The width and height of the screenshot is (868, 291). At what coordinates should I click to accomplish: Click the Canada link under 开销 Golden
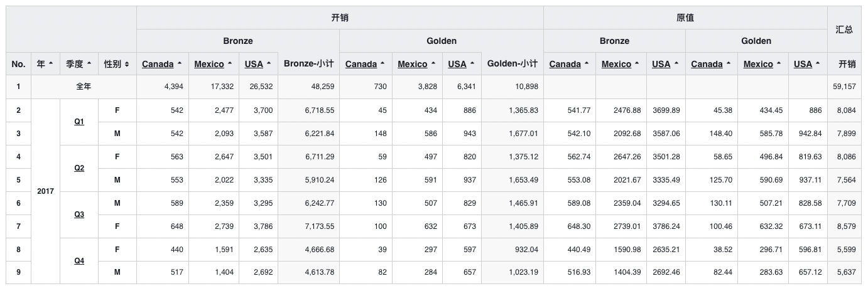point(361,64)
